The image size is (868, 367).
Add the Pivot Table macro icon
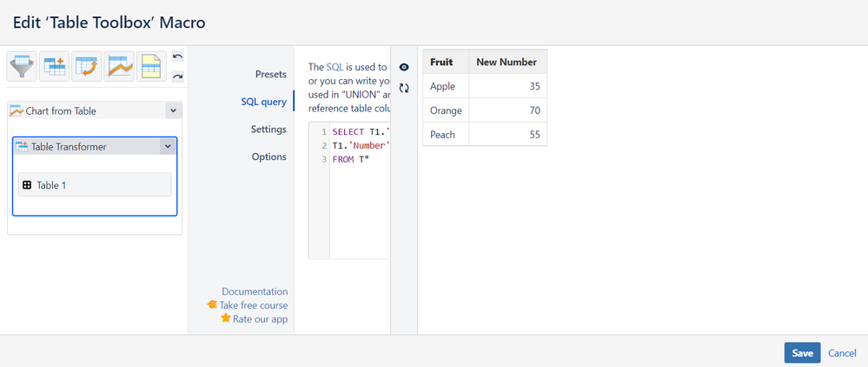(x=86, y=66)
